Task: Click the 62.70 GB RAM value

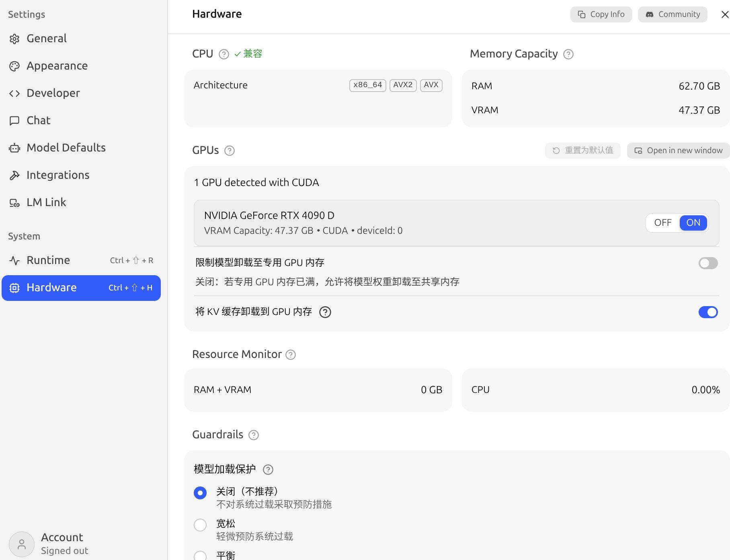Action: pyautogui.click(x=699, y=86)
